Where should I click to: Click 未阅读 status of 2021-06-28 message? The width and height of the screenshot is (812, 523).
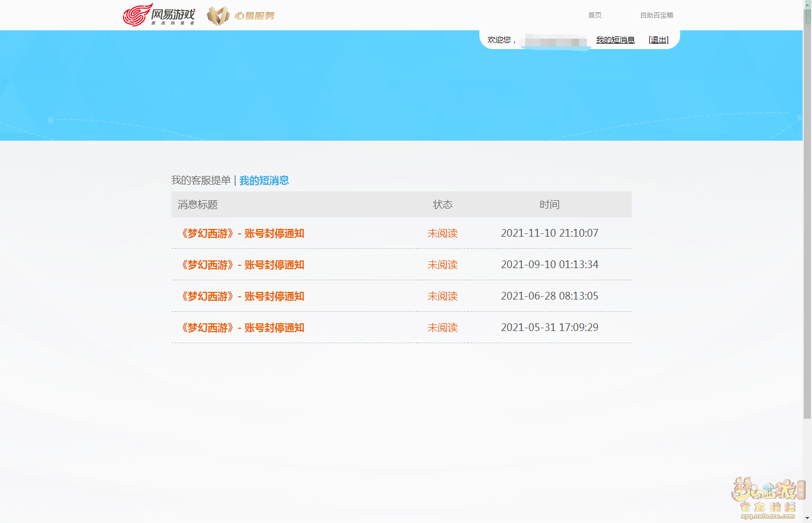442,296
